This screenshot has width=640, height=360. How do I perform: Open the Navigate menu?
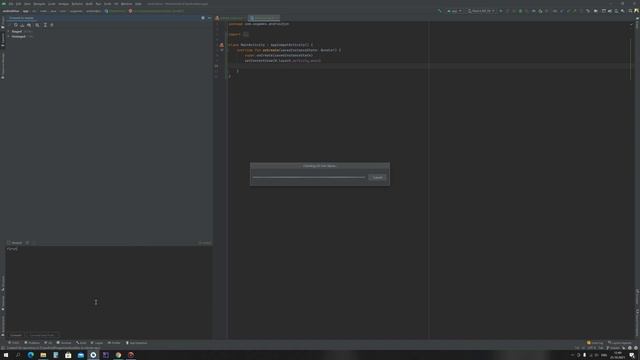[x=40, y=4]
